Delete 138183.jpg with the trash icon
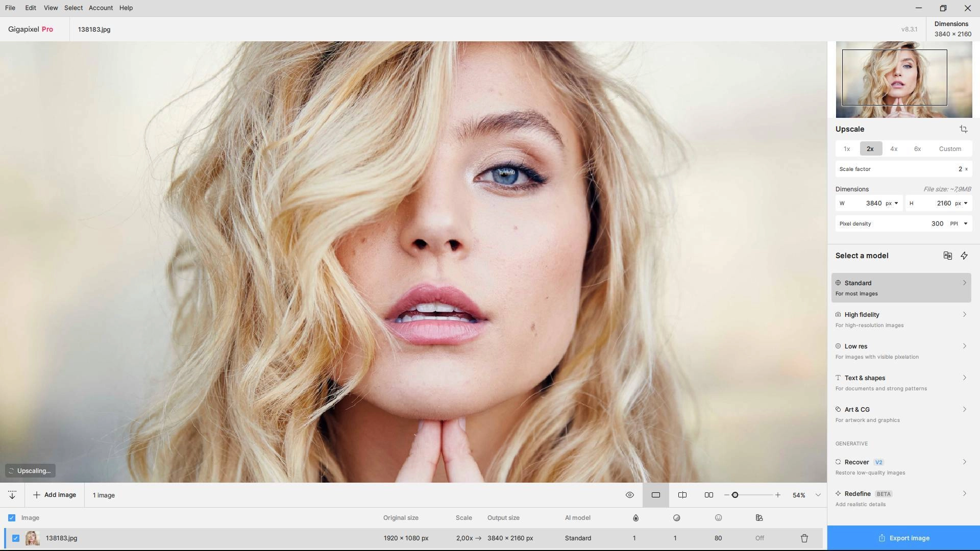This screenshot has width=980, height=551. [x=804, y=538]
